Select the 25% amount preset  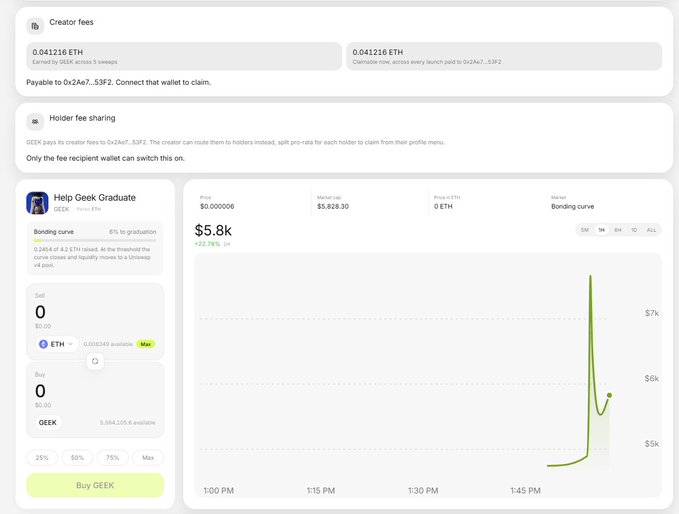pyautogui.click(x=42, y=458)
